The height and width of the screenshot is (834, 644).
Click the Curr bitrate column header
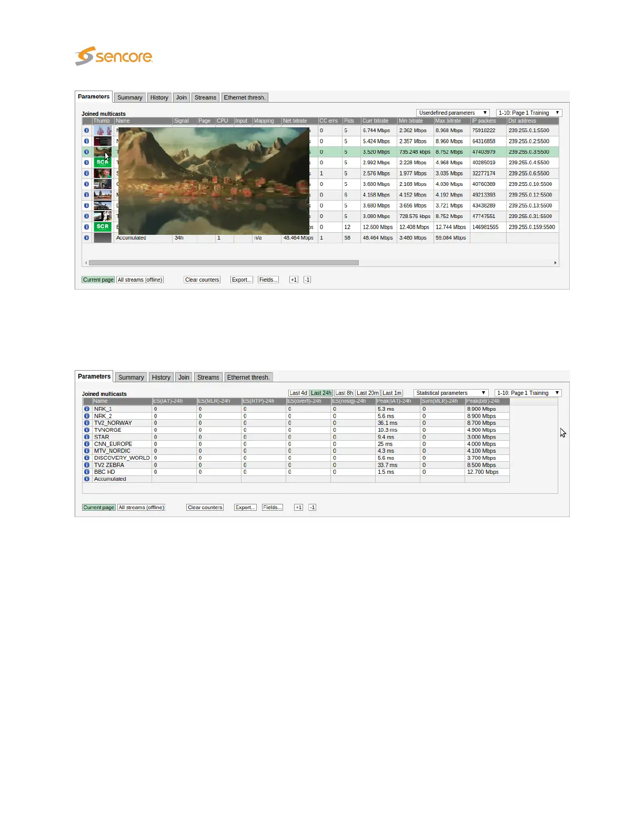(379, 121)
